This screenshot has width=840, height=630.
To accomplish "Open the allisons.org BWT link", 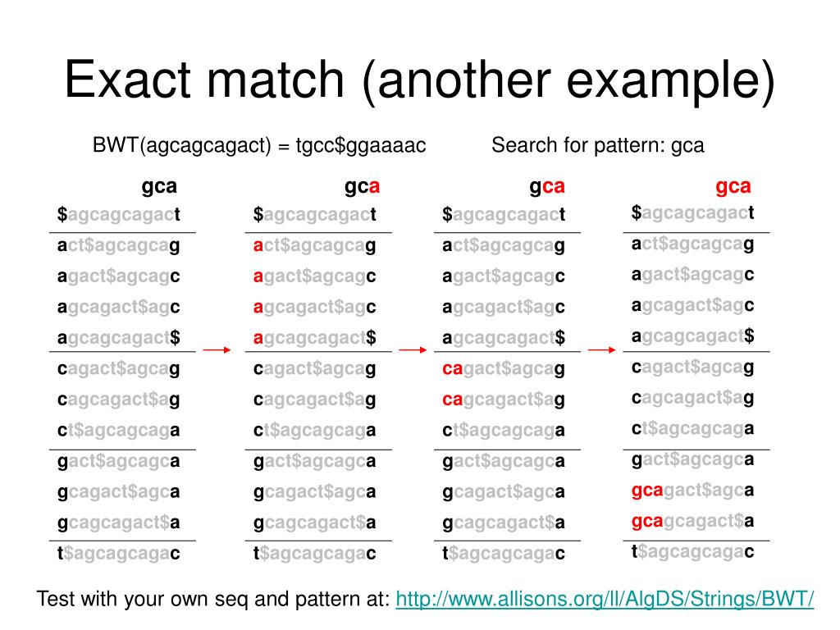I will pos(605,599).
